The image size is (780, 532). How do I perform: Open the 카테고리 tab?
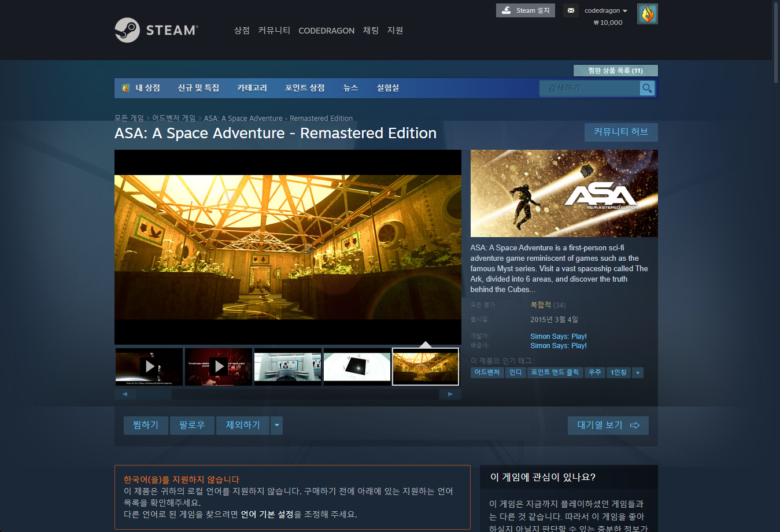click(252, 88)
